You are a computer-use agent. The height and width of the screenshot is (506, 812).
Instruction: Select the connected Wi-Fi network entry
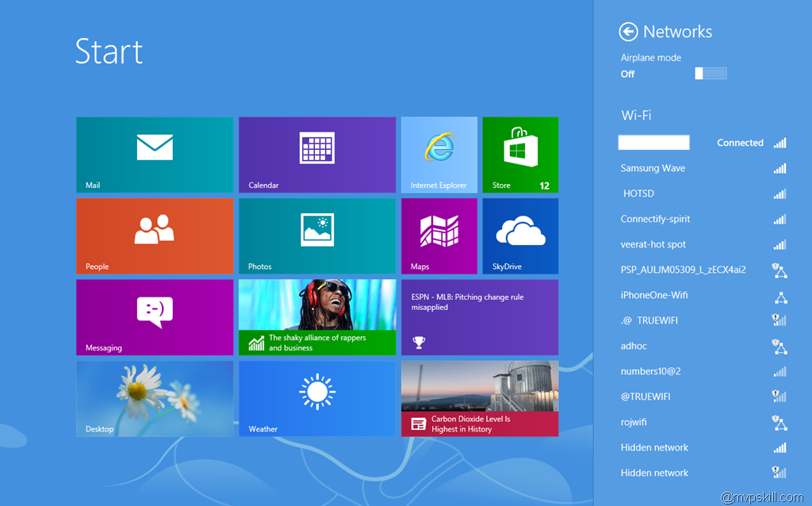coord(703,143)
